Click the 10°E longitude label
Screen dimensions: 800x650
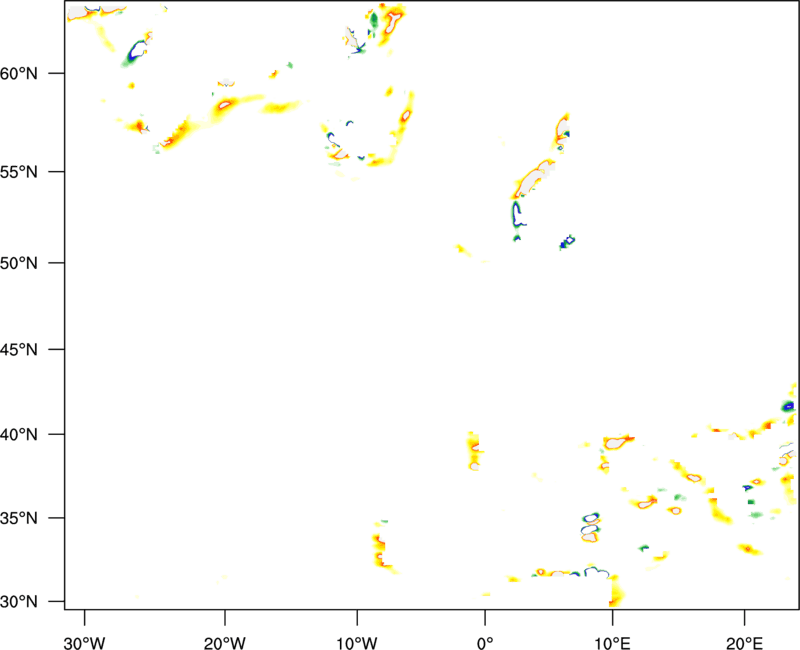coord(612,643)
